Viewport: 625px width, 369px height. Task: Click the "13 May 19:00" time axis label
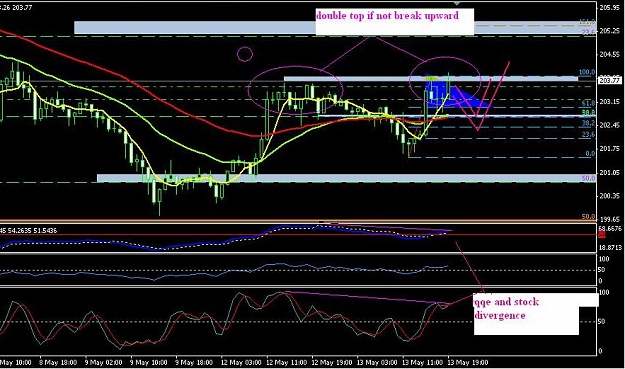pyautogui.click(x=469, y=363)
